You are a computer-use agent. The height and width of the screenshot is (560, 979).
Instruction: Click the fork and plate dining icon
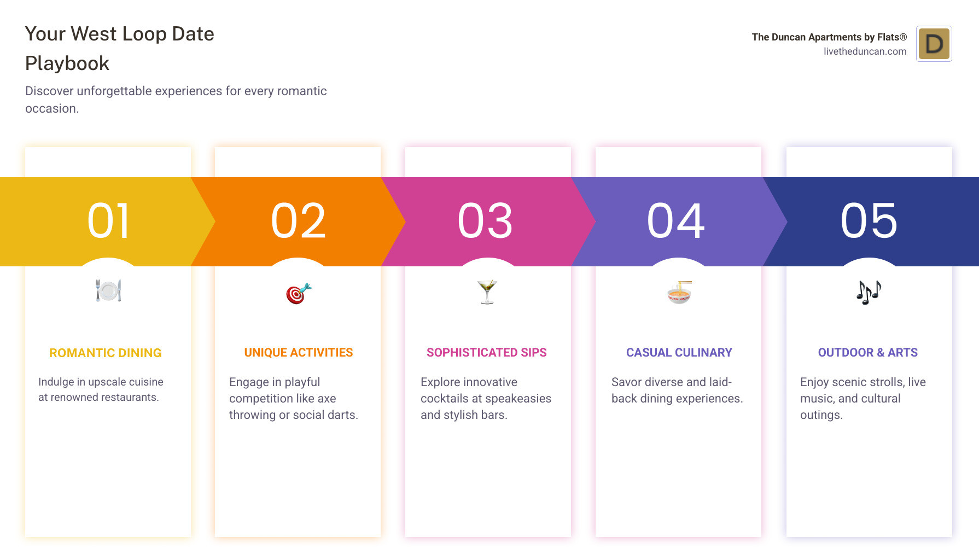click(x=108, y=290)
